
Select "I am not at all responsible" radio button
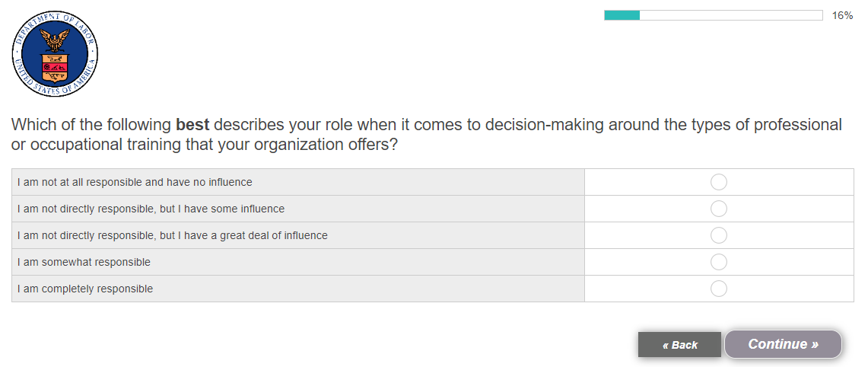tap(718, 182)
